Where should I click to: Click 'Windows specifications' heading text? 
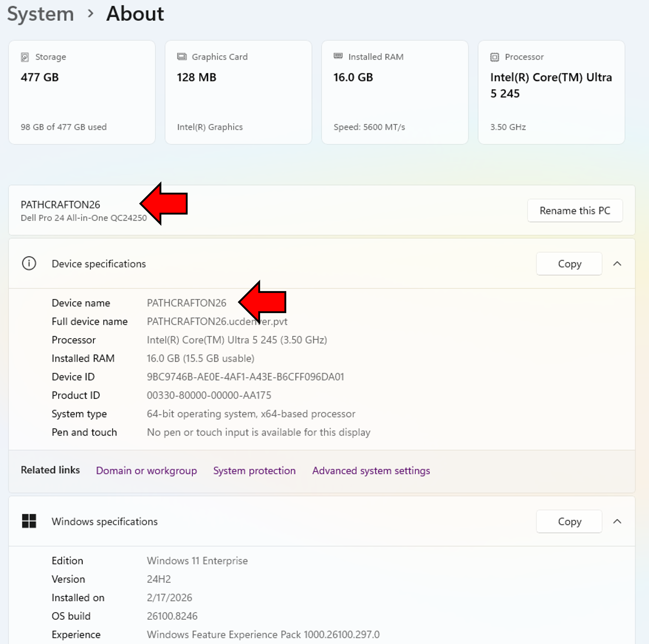[104, 521]
